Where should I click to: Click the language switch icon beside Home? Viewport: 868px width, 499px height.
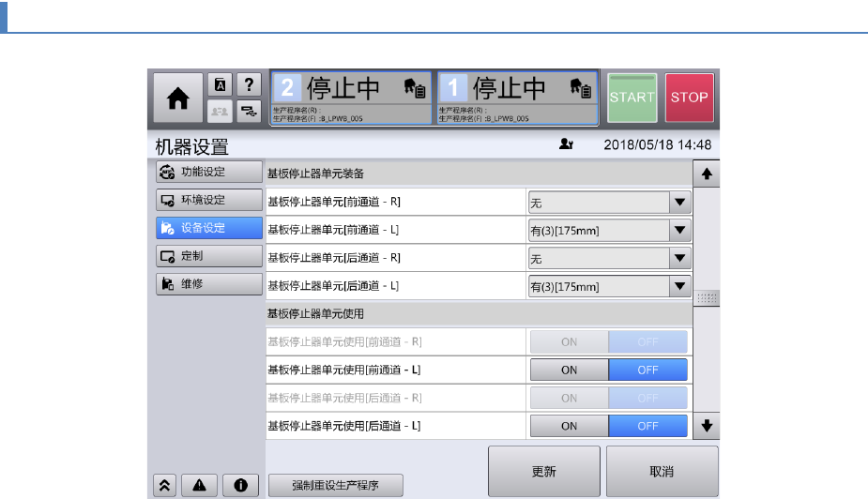[x=220, y=84]
